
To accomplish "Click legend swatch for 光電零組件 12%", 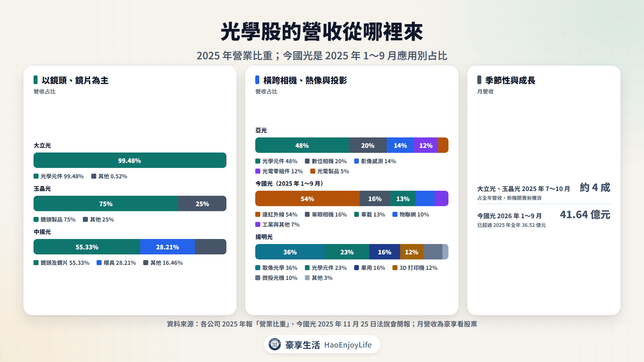I will coord(258,171).
